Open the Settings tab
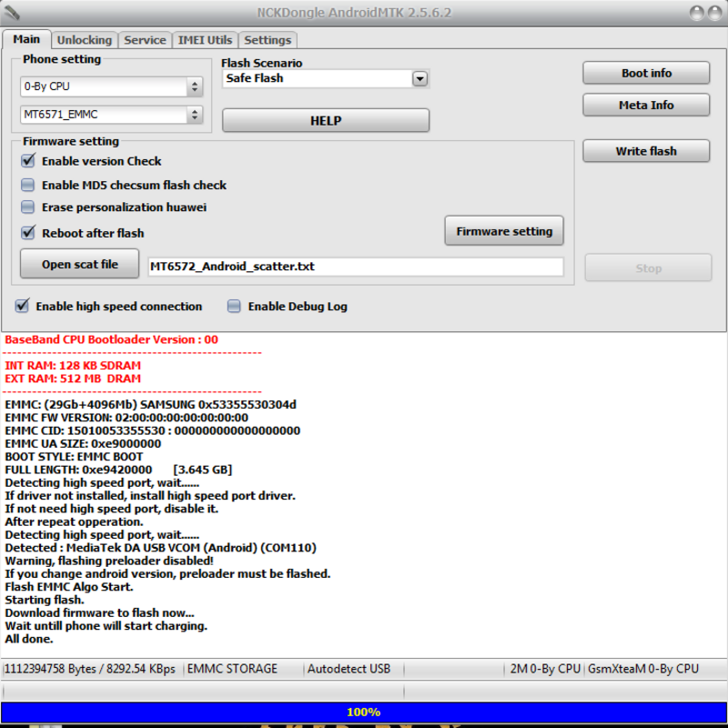 tap(268, 40)
